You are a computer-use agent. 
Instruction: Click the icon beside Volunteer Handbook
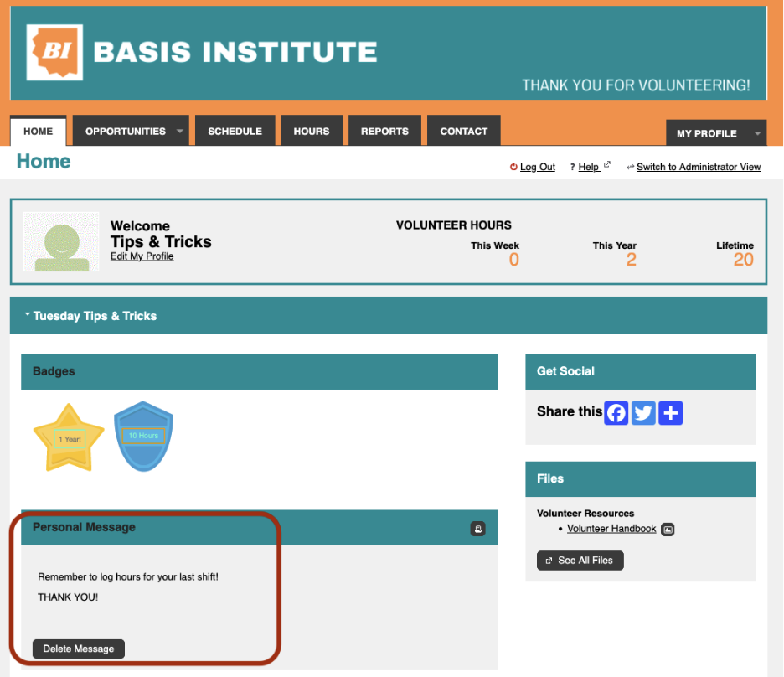click(x=668, y=530)
